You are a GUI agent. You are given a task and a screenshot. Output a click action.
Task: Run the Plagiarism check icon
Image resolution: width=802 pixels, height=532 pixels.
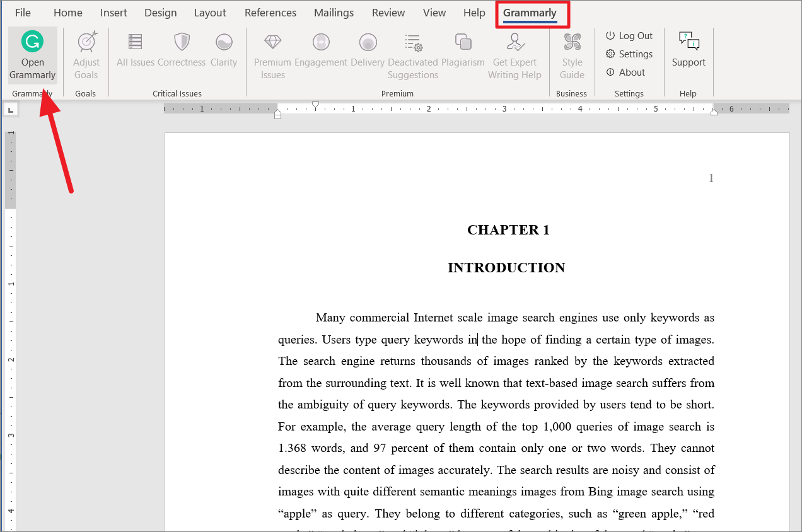pos(463,43)
